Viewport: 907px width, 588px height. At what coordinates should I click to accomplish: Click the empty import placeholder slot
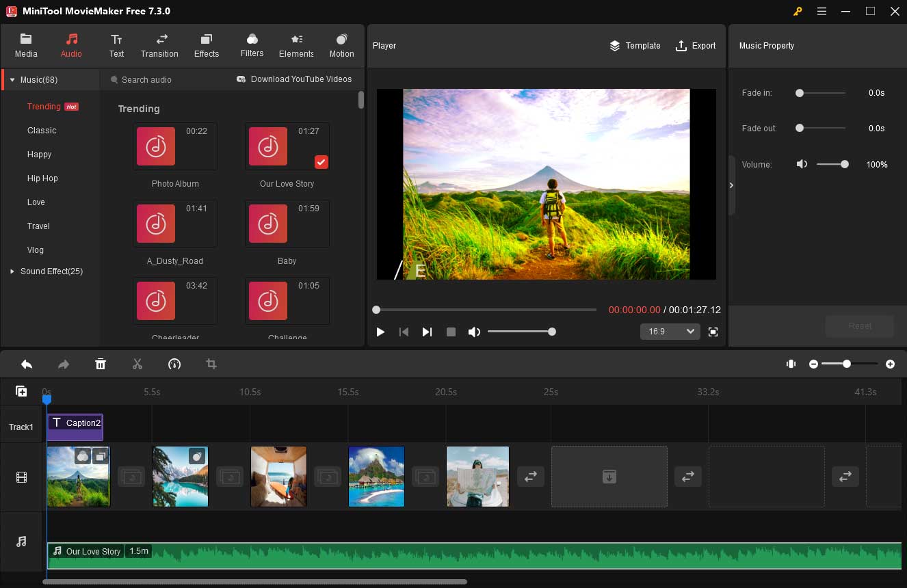tap(609, 477)
